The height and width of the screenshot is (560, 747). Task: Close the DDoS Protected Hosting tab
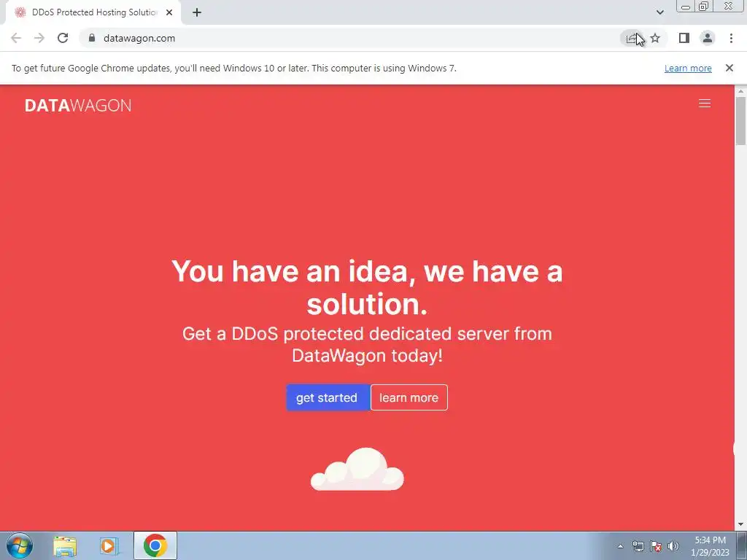[169, 12]
